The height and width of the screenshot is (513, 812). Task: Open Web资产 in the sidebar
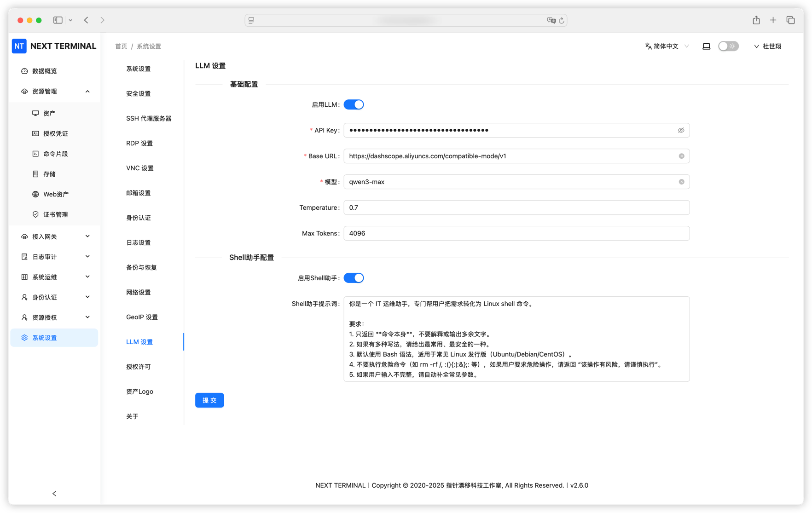tap(57, 194)
